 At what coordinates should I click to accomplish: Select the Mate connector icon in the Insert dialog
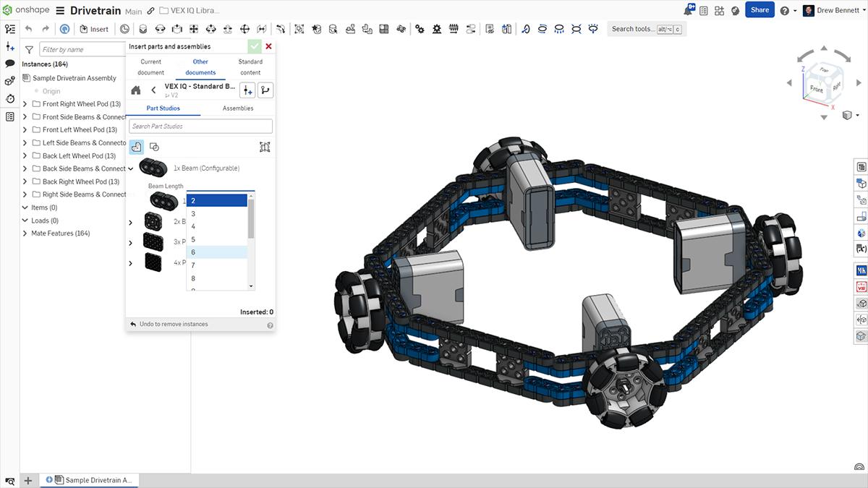265,146
